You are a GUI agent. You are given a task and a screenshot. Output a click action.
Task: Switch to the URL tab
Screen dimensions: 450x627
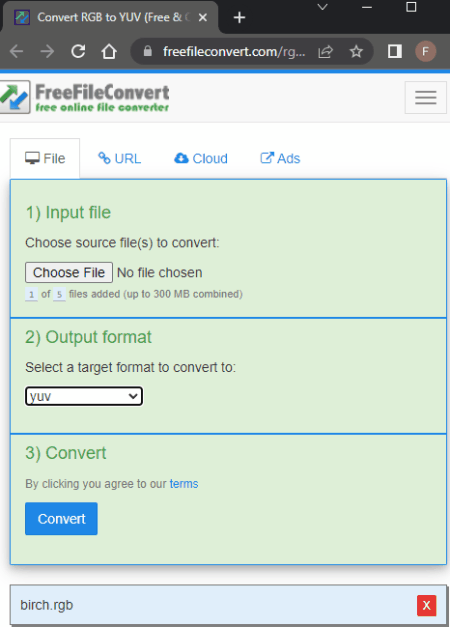click(x=120, y=158)
